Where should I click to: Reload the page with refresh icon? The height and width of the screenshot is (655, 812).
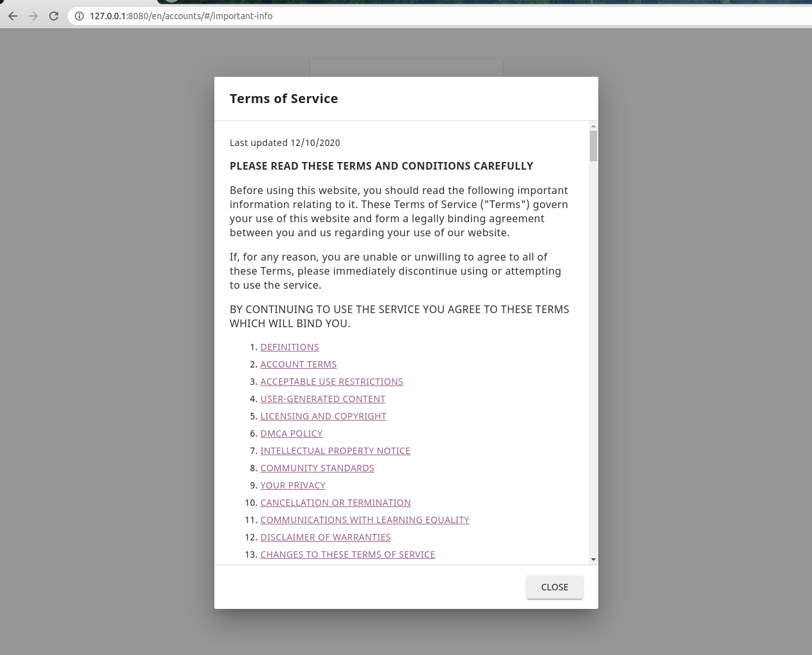54,16
